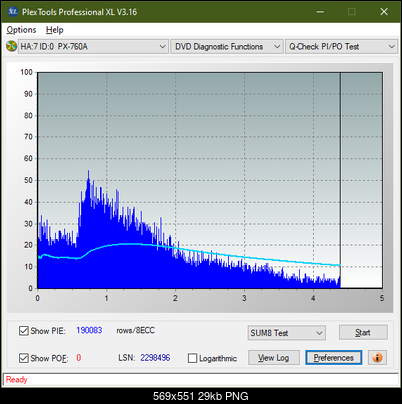The image size is (402, 404).
Task: Click the rows/8ECC label
Action: pyautogui.click(x=135, y=330)
